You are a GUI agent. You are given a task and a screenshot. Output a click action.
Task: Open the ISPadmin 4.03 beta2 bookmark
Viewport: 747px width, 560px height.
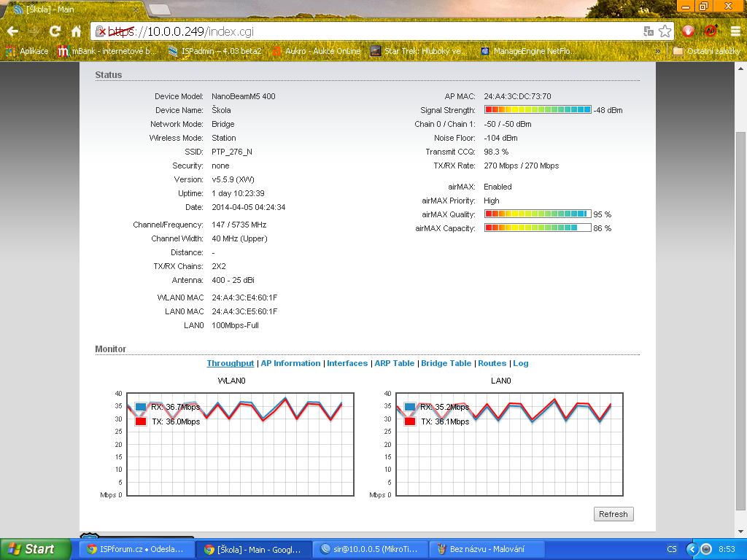[215, 51]
